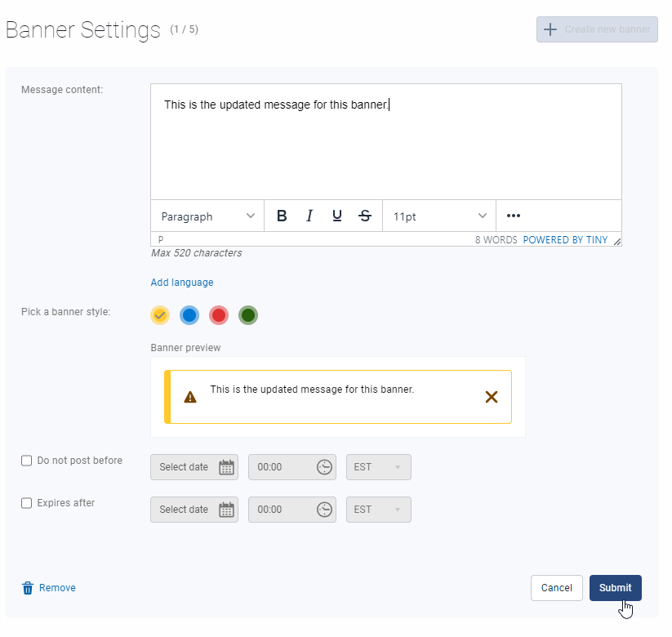Open the EST timezone dropdown for 'Expires after'
Screen dimensions: 672x637
[x=378, y=510]
